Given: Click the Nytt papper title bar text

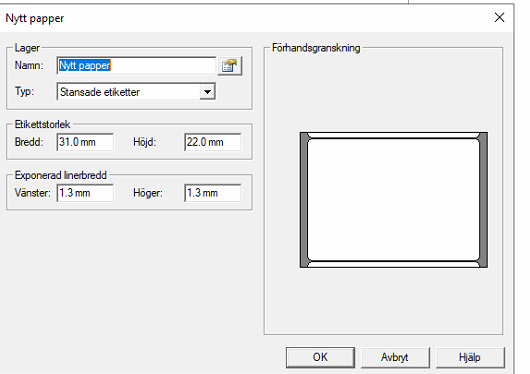Looking at the screenshot, I should coord(35,18).
